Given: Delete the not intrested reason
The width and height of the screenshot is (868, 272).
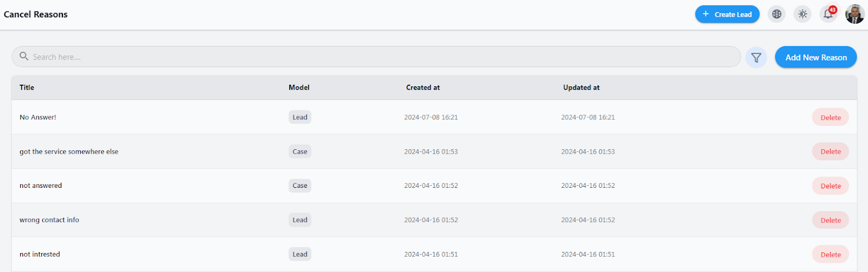Looking at the screenshot, I should point(831,254).
